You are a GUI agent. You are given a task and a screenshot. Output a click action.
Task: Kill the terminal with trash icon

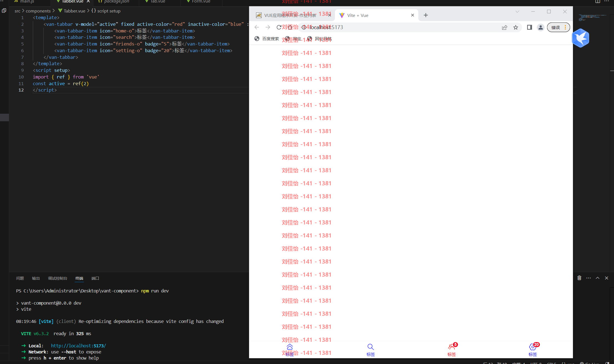(579, 278)
